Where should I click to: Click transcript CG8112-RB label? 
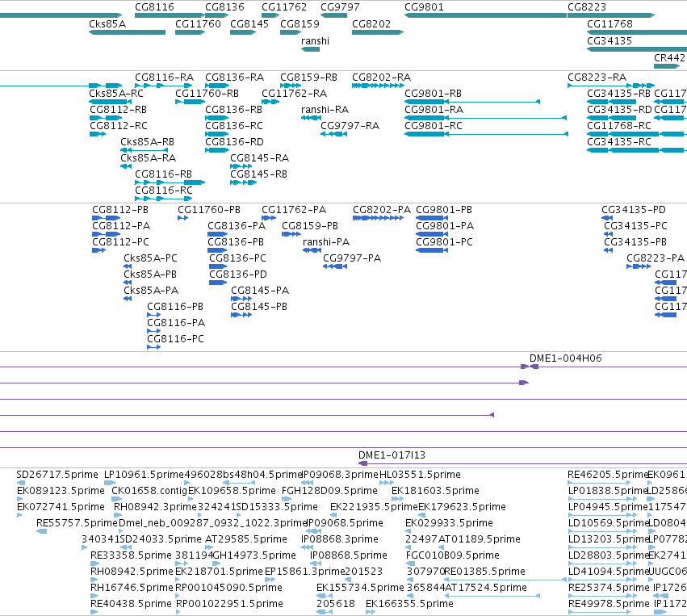(119, 110)
